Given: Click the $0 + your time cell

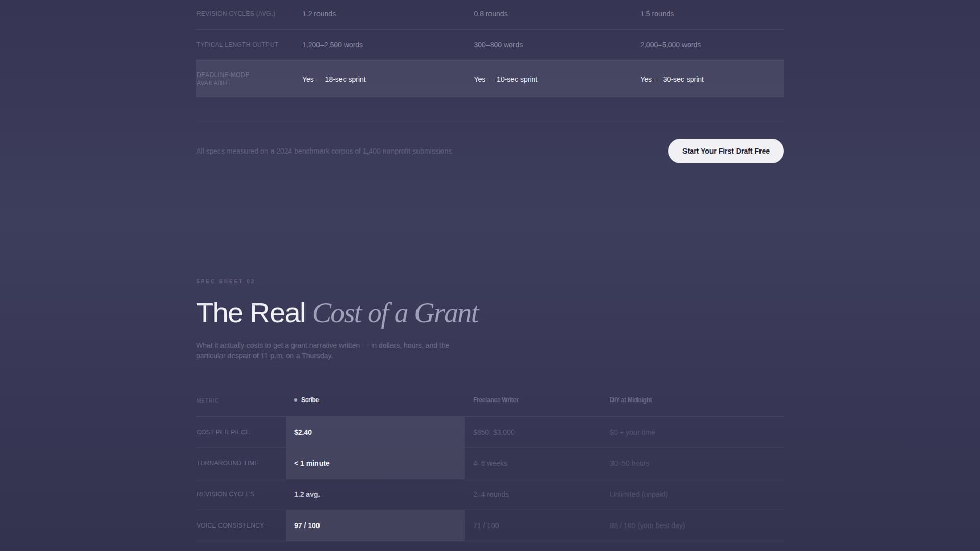Looking at the screenshot, I should [693, 432].
